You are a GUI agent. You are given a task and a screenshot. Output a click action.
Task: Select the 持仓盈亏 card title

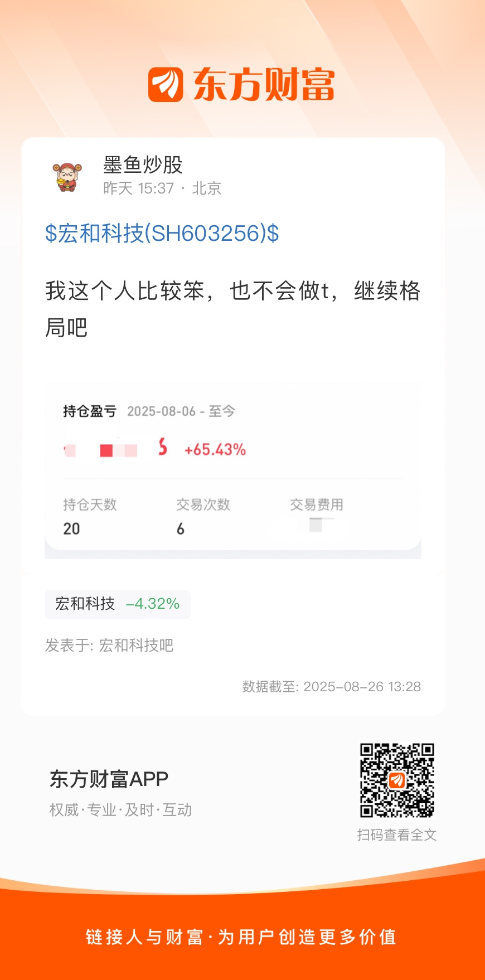89,411
